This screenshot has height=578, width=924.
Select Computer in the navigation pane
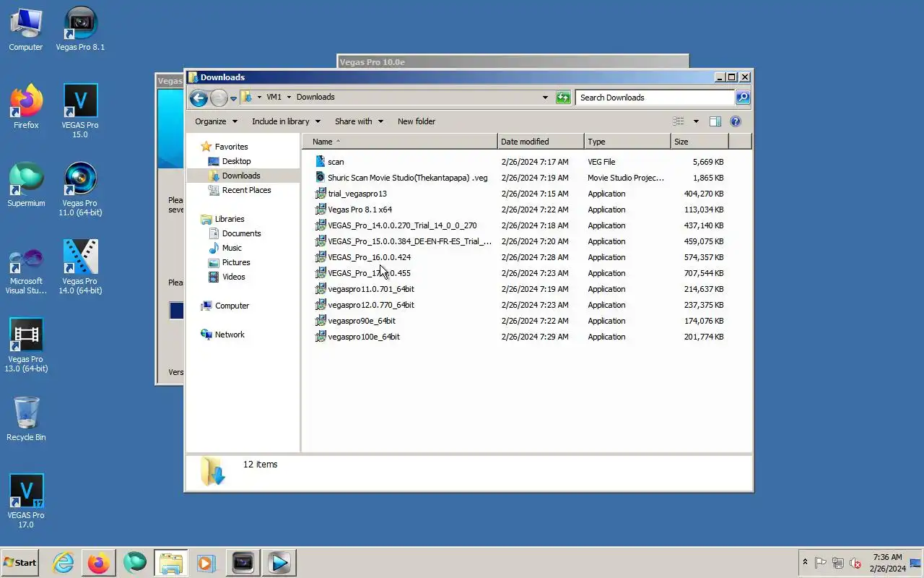[232, 306]
